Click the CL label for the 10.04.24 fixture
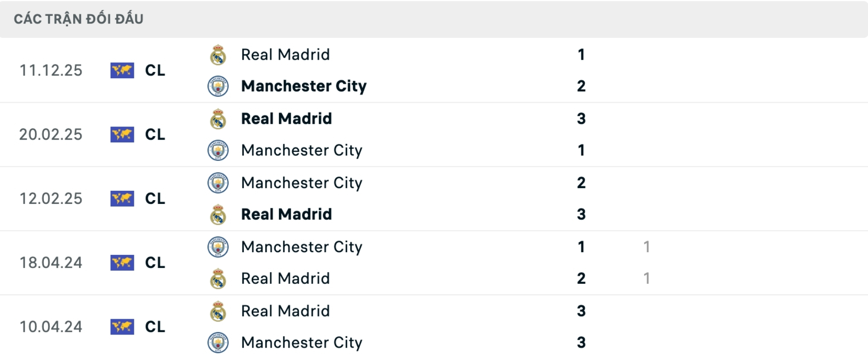868x358 pixels. click(154, 326)
